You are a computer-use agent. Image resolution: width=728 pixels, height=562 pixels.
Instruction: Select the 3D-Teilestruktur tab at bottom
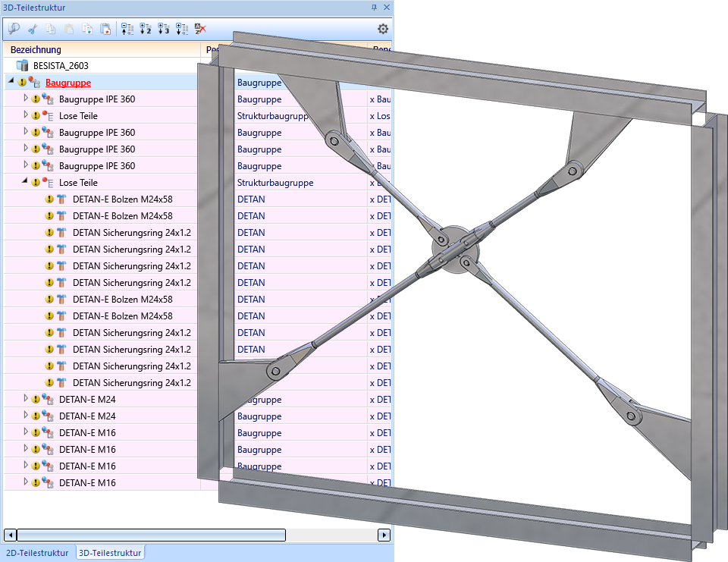coord(110,553)
